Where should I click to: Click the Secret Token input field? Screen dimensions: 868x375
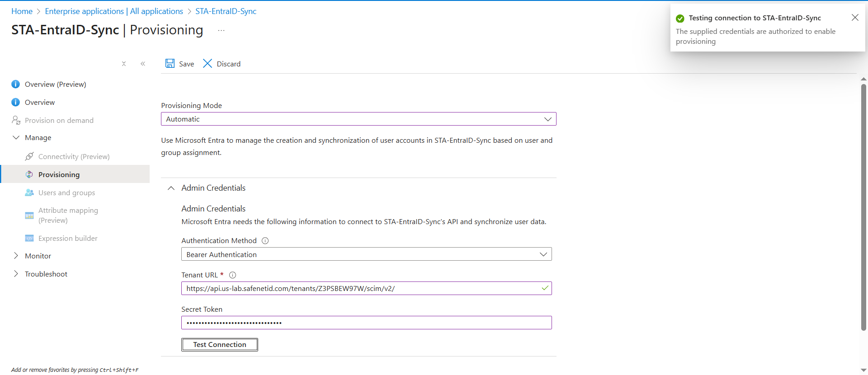tap(366, 323)
